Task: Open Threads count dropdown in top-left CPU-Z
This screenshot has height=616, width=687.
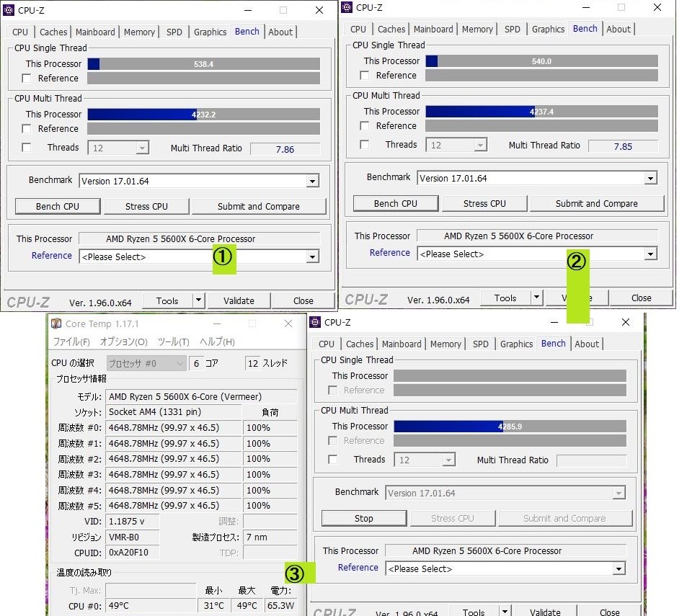Action: 141,148
